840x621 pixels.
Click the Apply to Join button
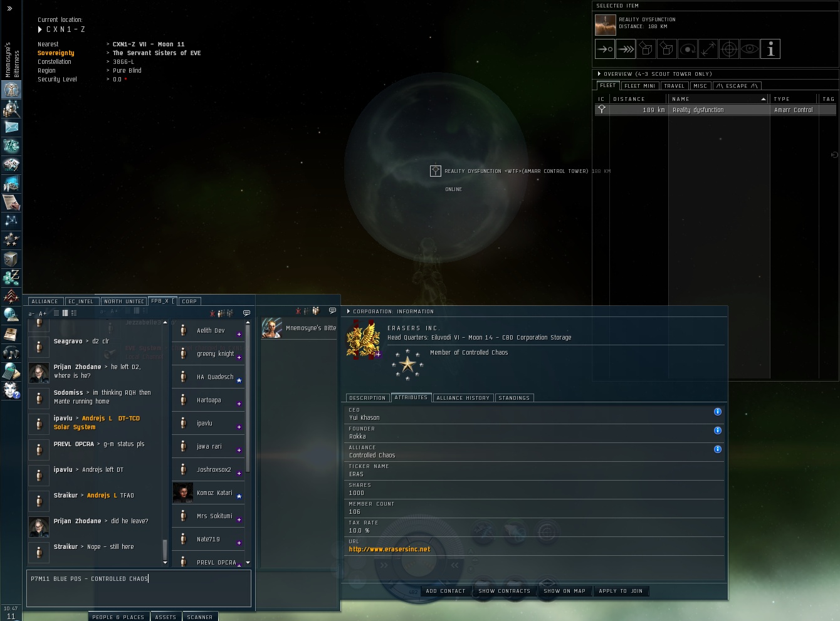click(x=621, y=591)
